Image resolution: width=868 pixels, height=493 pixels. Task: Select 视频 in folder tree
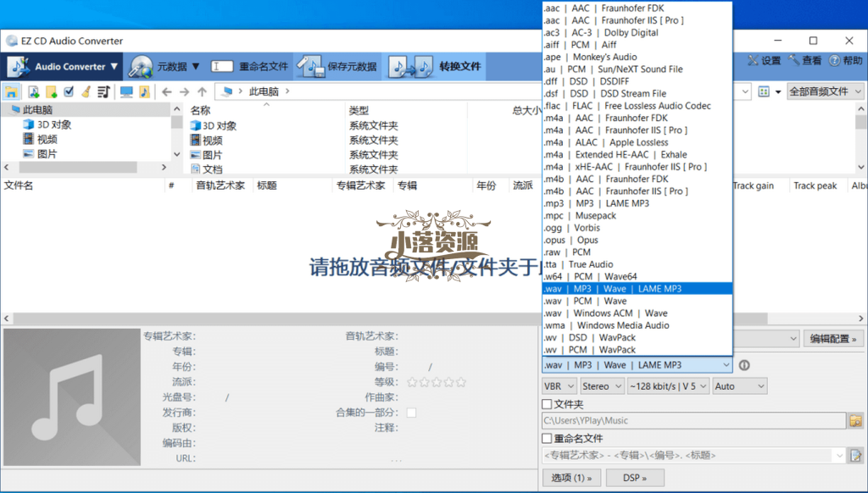(x=47, y=140)
